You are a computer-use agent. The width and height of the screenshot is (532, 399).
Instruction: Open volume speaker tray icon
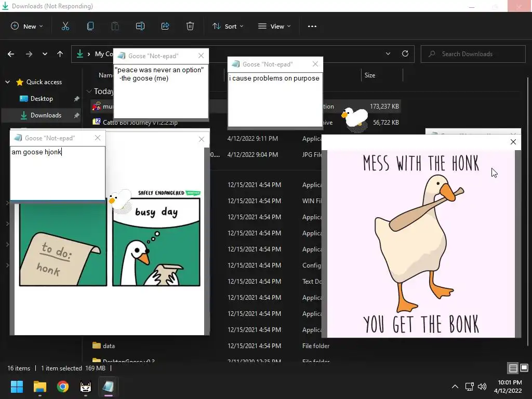tap(482, 387)
